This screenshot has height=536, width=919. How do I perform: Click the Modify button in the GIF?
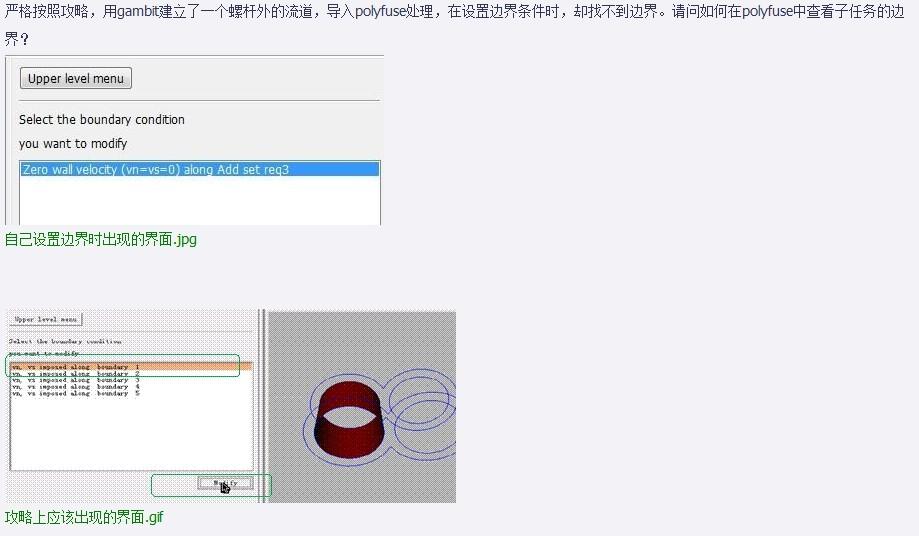coord(226,483)
